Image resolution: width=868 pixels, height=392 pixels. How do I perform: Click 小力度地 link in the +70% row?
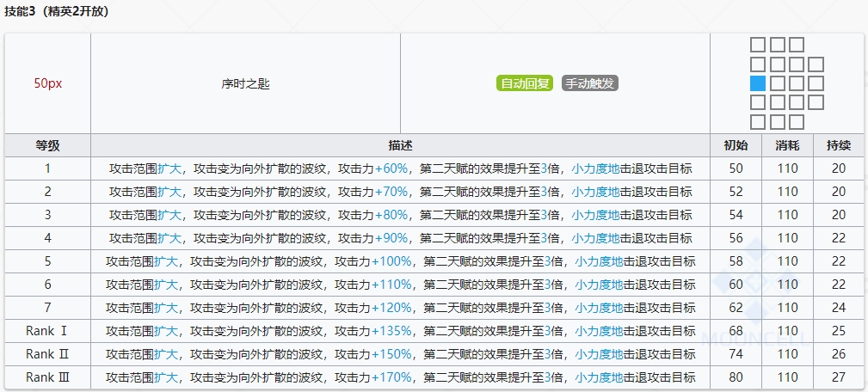595,192
